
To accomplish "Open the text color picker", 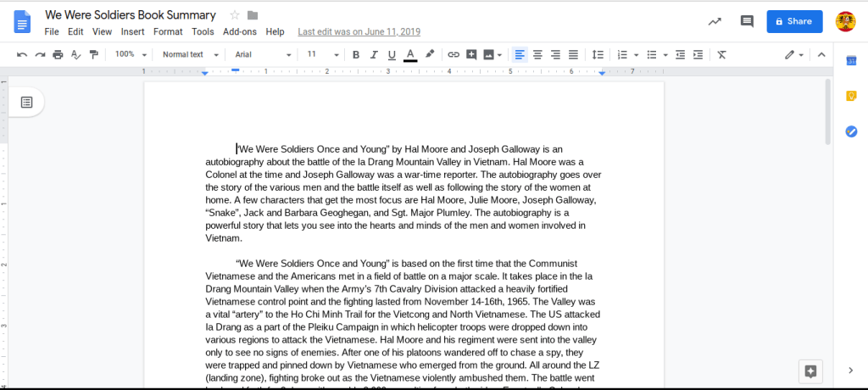I will [410, 54].
